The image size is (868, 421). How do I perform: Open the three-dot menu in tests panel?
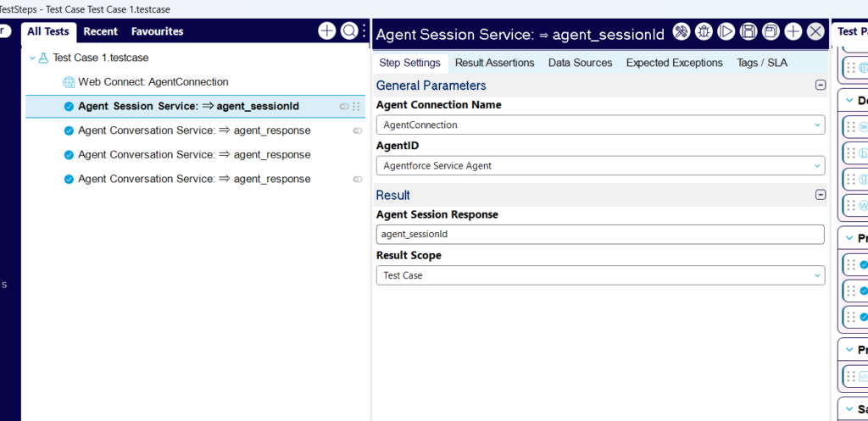point(364,31)
